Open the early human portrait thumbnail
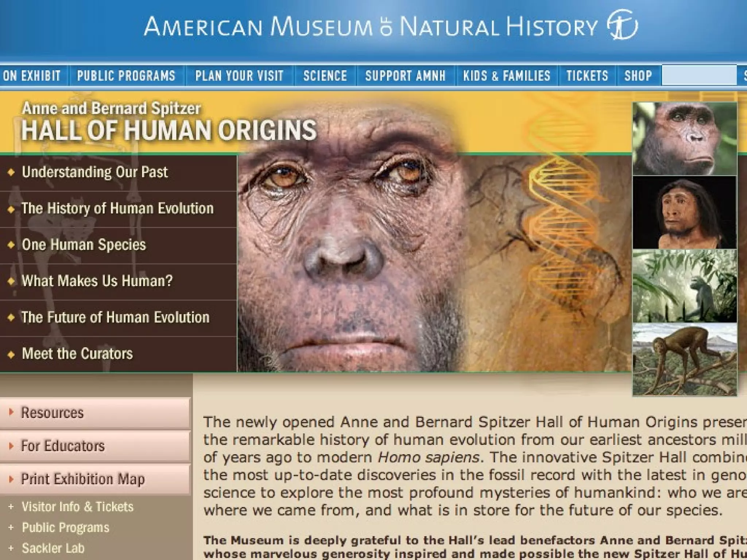 tap(685, 213)
